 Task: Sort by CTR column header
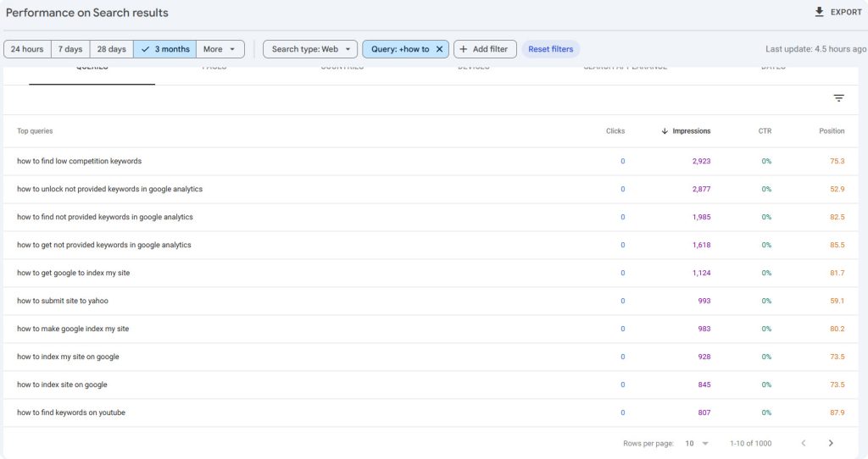tap(765, 131)
